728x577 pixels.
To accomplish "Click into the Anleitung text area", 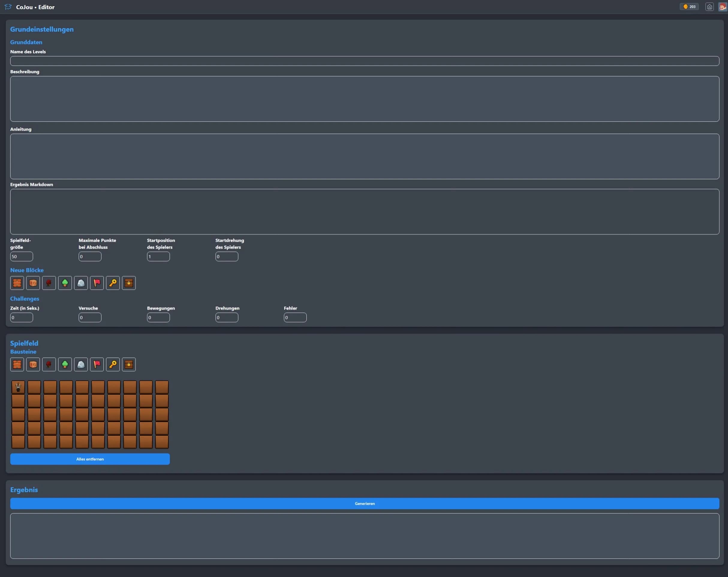I will 365,156.
